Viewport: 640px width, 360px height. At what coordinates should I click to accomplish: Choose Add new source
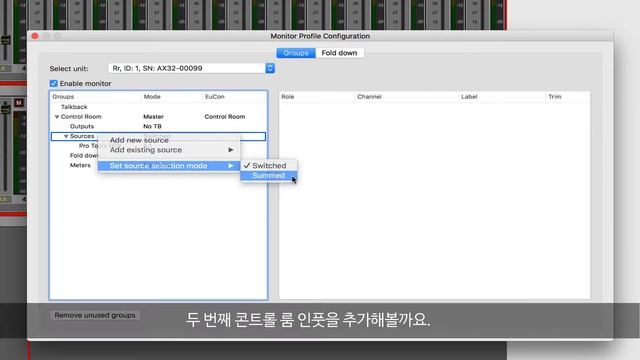pyautogui.click(x=169, y=140)
